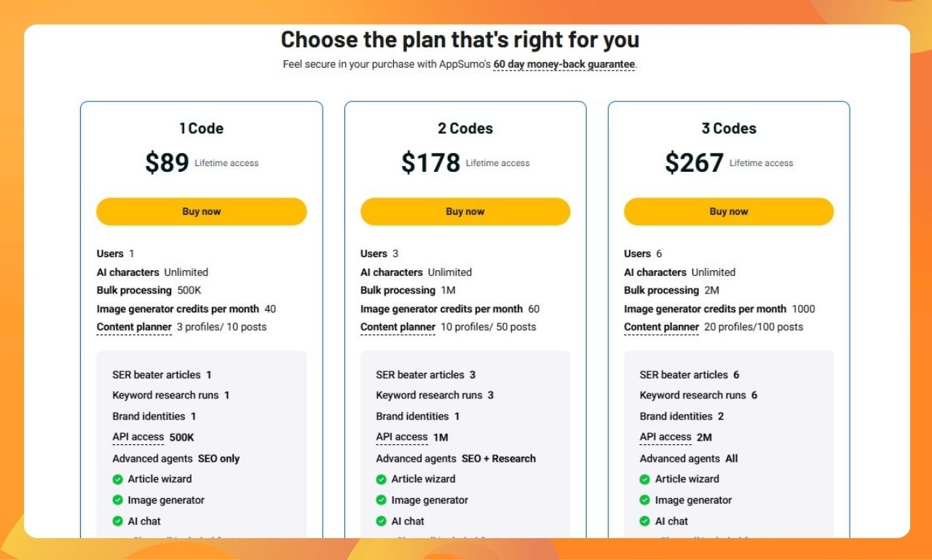Select the 2 Codes pricing card

click(x=465, y=128)
